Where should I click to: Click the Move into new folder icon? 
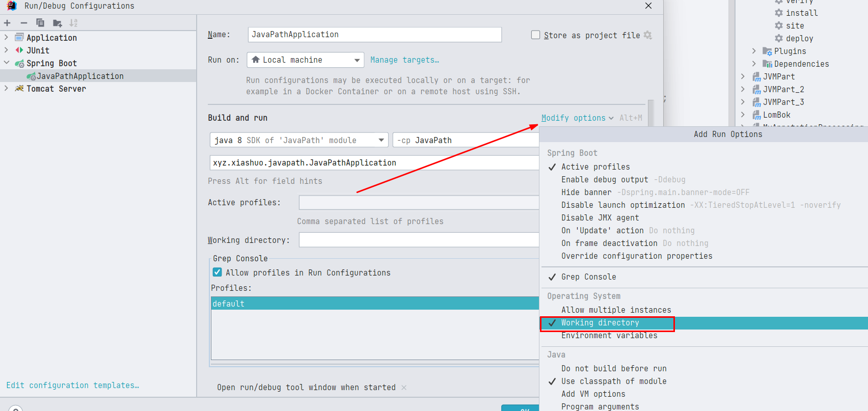click(x=58, y=23)
